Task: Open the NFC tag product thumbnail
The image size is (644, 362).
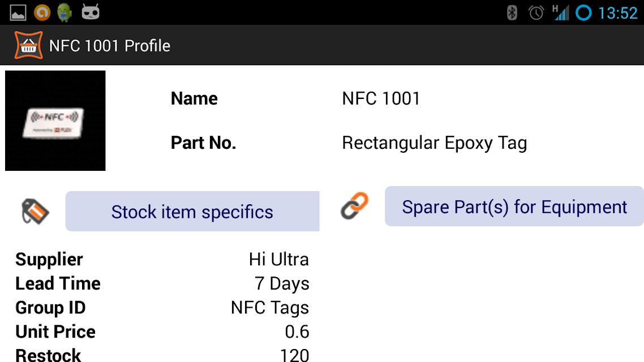Action: click(x=55, y=120)
